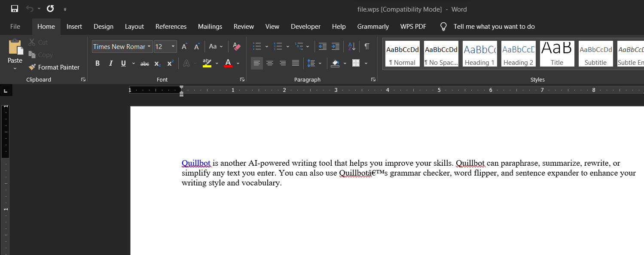Open the Clipboard pane launcher icon

coord(83,79)
